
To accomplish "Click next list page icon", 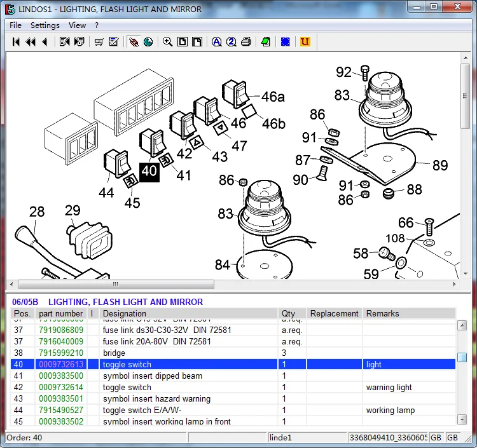I will (79, 42).
